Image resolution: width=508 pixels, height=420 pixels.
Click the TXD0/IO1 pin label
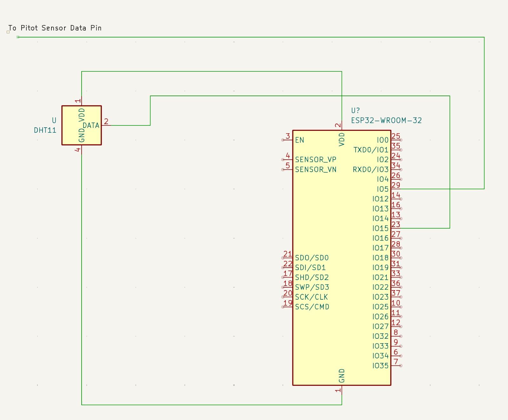pyautogui.click(x=371, y=150)
